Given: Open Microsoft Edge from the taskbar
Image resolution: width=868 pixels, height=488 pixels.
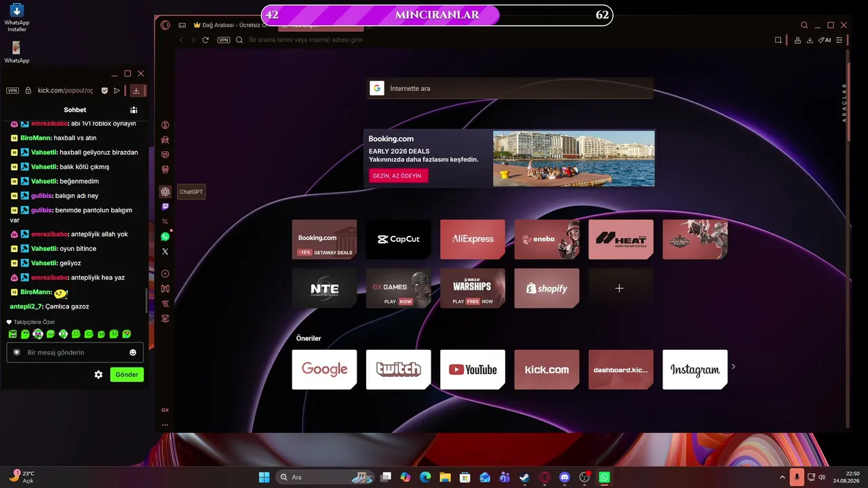Looking at the screenshot, I should (425, 477).
